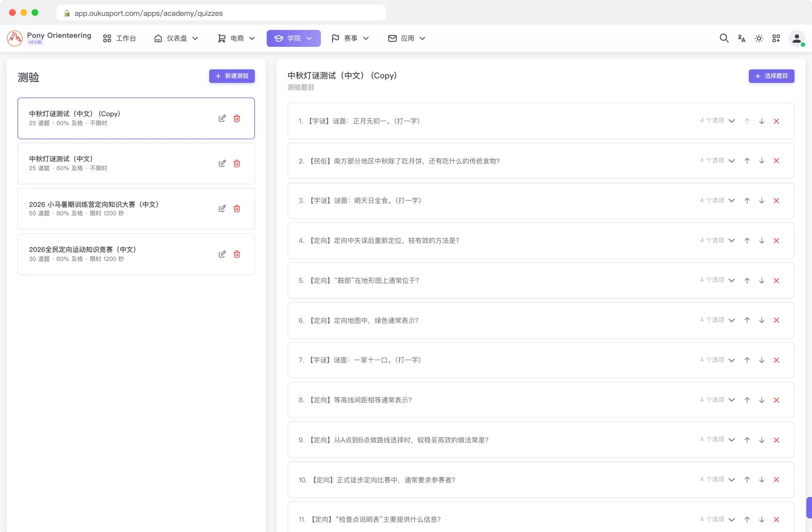Image resolution: width=812 pixels, height=532 pixels.
Task: Delete the 中秋灯谜测试（中文） original quiz
Action: pos(237,164)
